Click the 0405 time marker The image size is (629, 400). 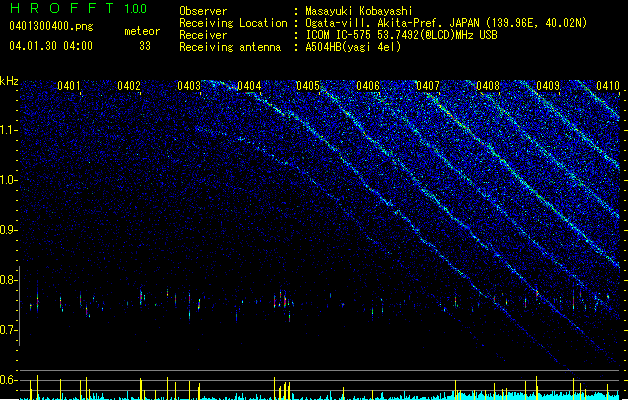pyautogui.click(x=308, y=86)
